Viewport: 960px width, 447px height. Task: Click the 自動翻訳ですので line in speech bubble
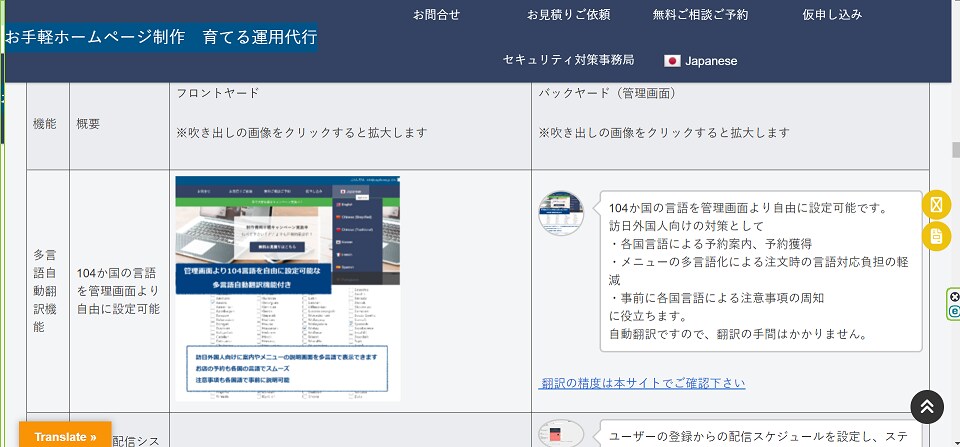pyautogui.click(x=738, y=335)
